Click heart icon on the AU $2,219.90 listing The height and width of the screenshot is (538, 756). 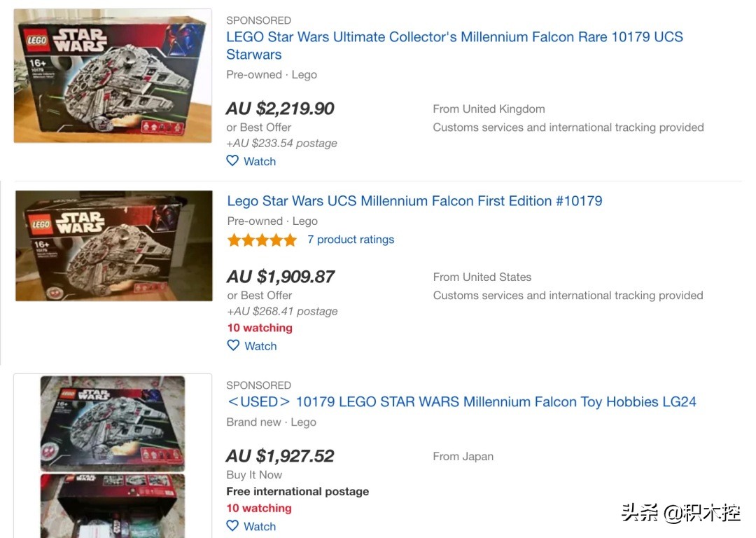point(232,161)
